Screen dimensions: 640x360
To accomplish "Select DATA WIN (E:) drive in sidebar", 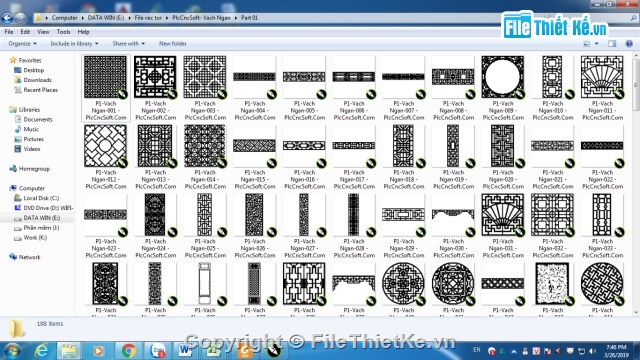I will [x=42, y=218].
